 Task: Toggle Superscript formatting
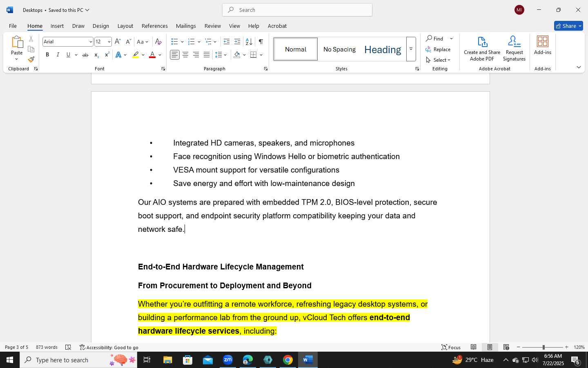pyautogui.click(x=107, y=55)
